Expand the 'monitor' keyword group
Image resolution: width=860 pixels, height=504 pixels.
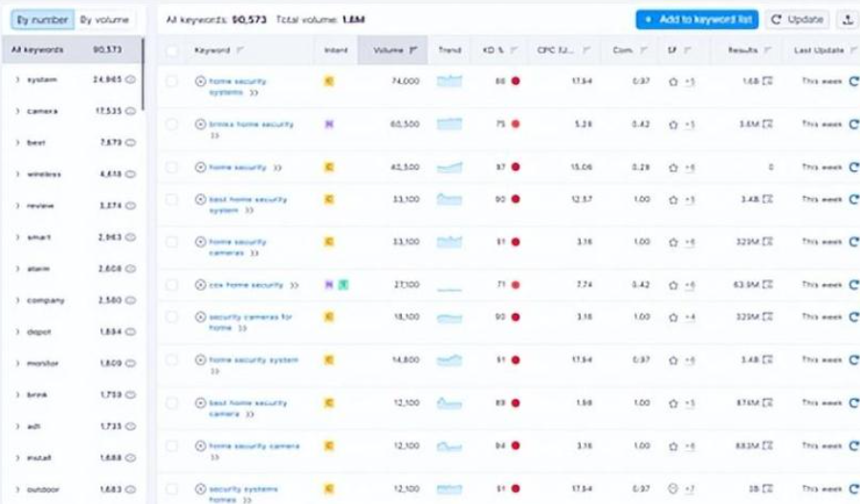17,363
